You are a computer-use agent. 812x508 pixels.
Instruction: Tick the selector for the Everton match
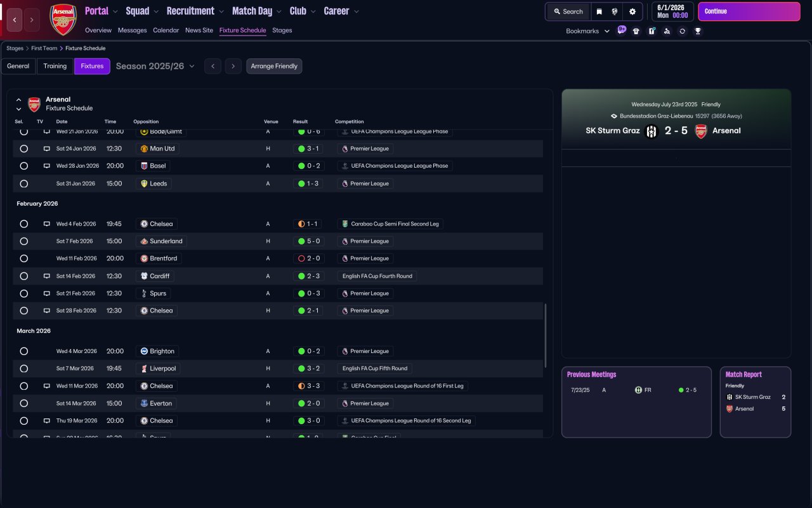click(24, 403)
